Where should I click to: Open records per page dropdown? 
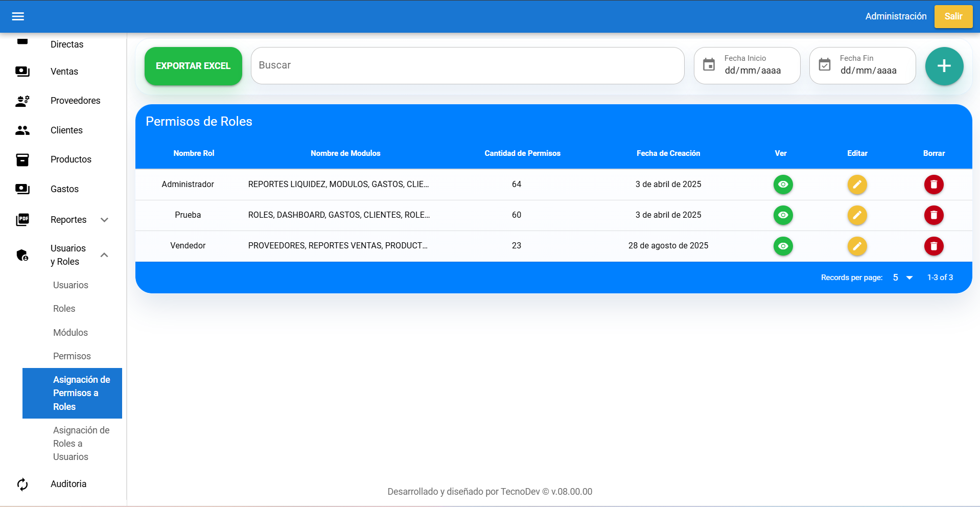point(902,278)
